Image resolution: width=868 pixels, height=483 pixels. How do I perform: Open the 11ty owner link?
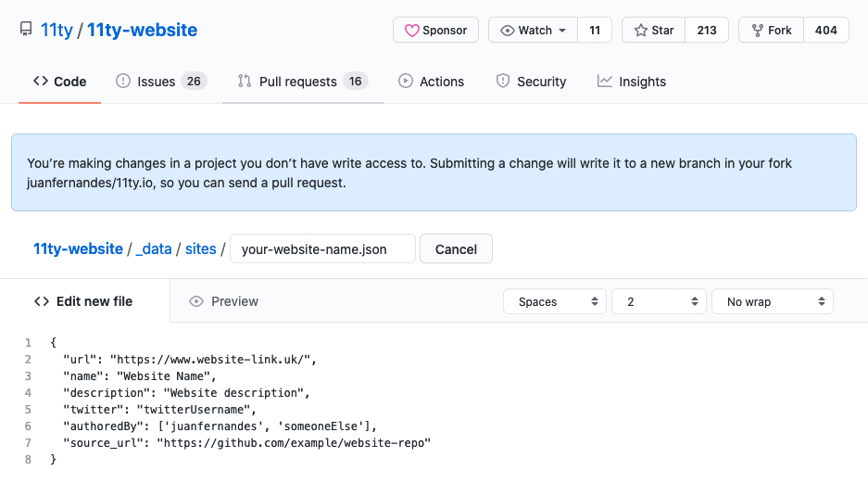(x=57, y=30)
